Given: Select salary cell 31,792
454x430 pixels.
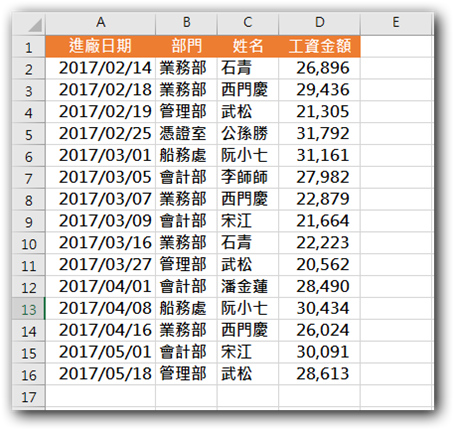Looking at the screenshot, I should (x=319, y=134).
